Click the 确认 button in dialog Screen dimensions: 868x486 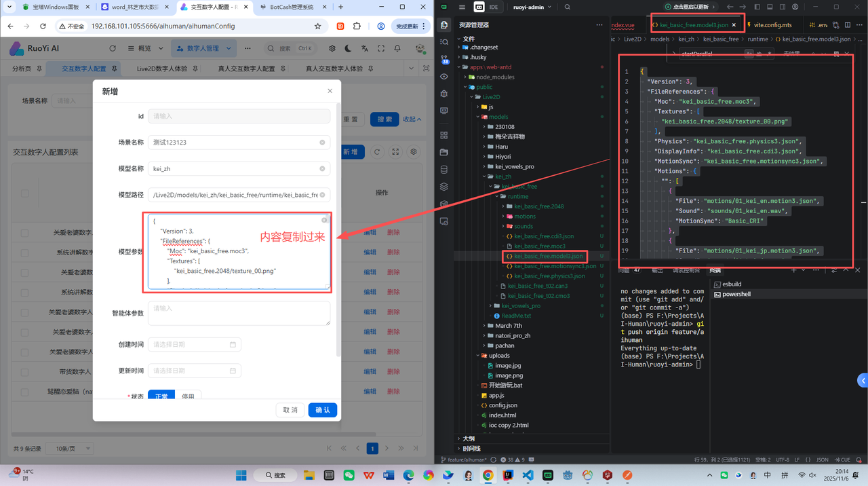(323, 410)
